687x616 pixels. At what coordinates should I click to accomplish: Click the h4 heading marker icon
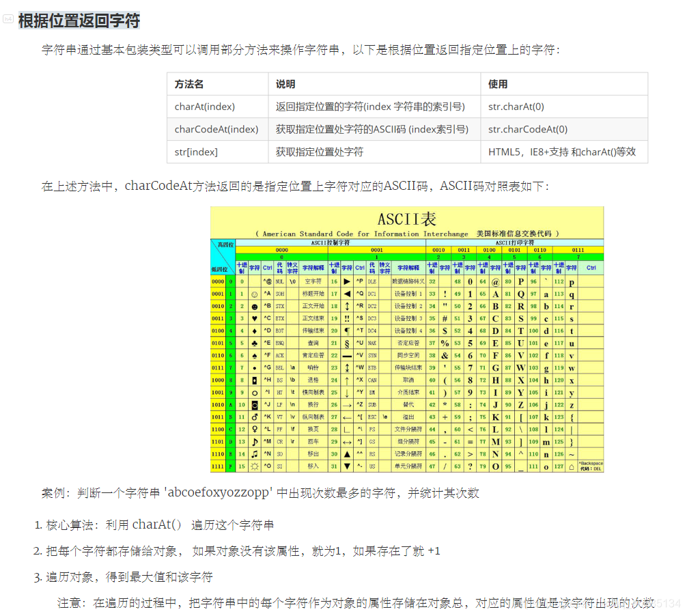(8, 19)
